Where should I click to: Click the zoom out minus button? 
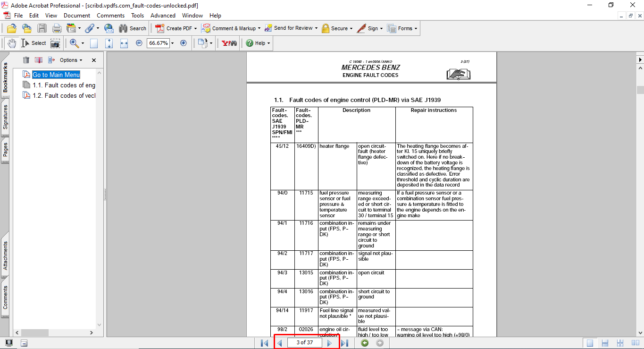tap(139, 43)
